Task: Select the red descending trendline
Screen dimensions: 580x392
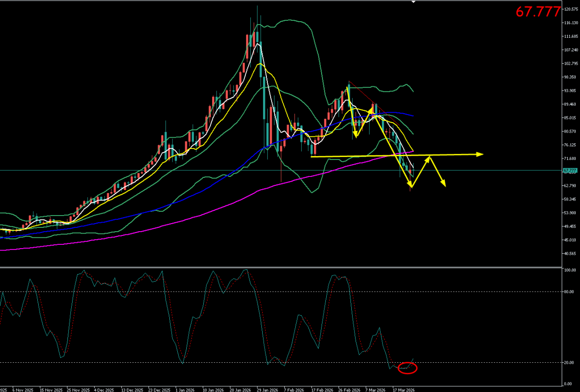Action: point(361,93)
